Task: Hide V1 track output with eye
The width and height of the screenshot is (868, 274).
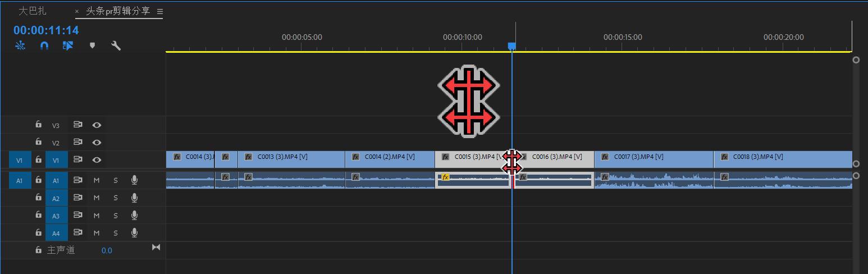Action: (x=97, y=160)
